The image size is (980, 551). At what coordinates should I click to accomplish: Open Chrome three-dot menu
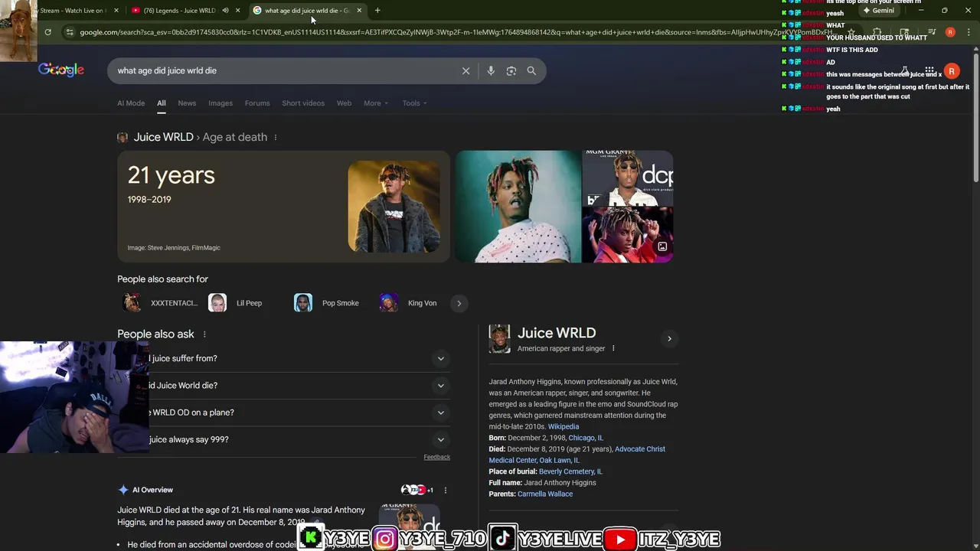click(x=969, y=32)
